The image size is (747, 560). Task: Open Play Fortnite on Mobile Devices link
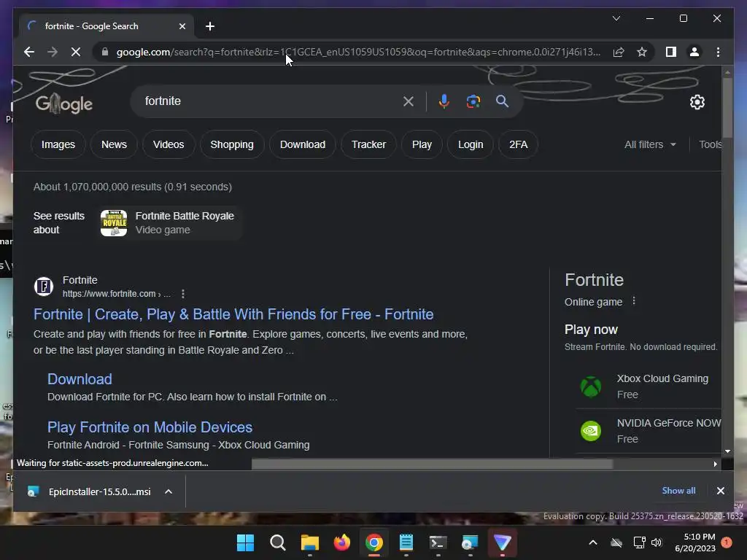(x=150, y=427)
